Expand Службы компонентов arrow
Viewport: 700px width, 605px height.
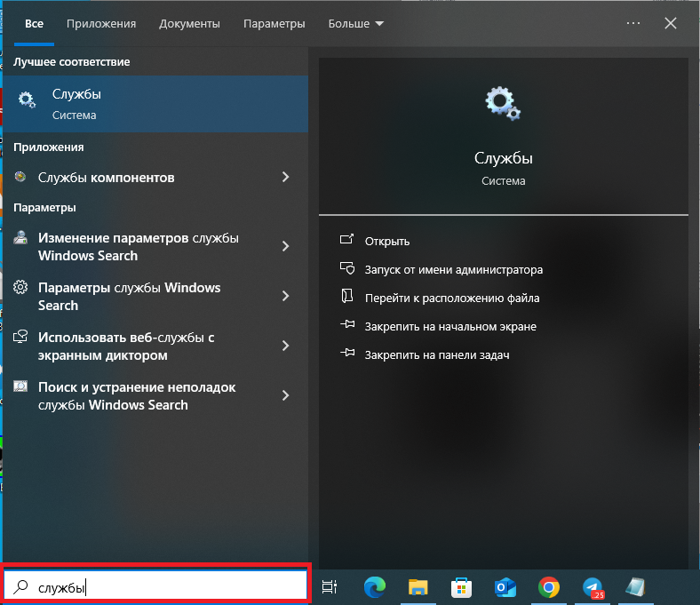pos(285,178)
